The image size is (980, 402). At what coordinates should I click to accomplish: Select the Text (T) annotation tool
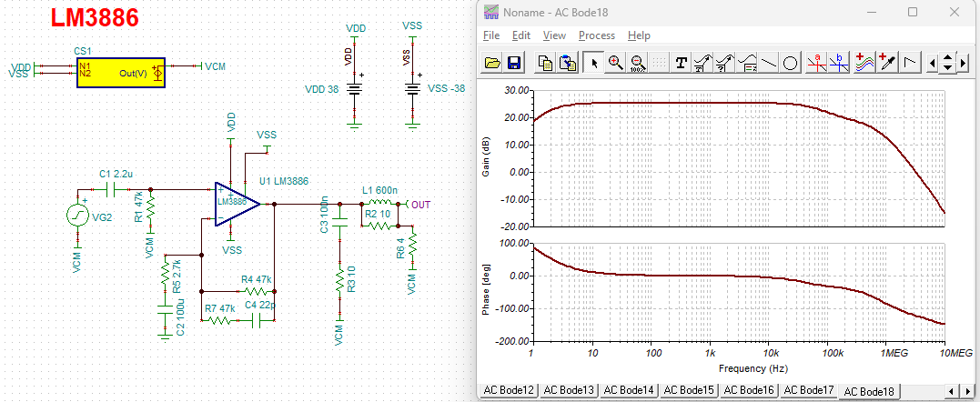click(682, 63)
